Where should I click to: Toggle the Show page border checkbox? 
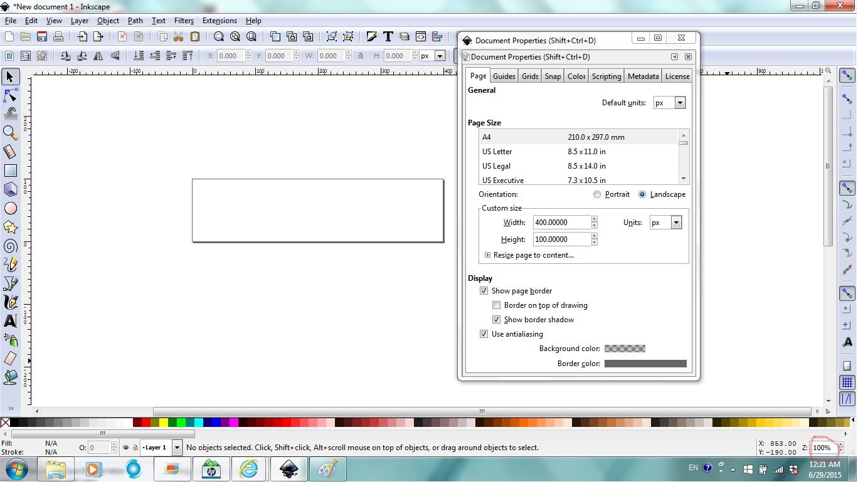(x=484, y=291)
